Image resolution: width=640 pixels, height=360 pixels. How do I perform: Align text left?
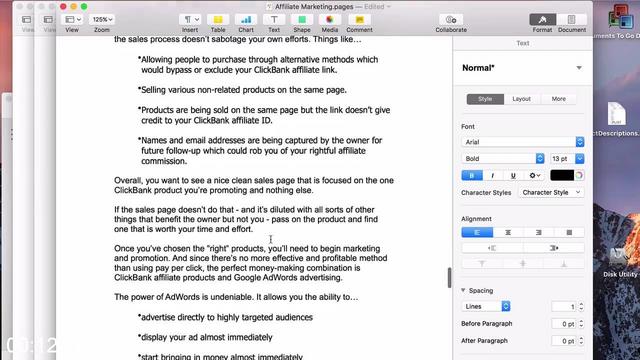click(x=477, y=232)
